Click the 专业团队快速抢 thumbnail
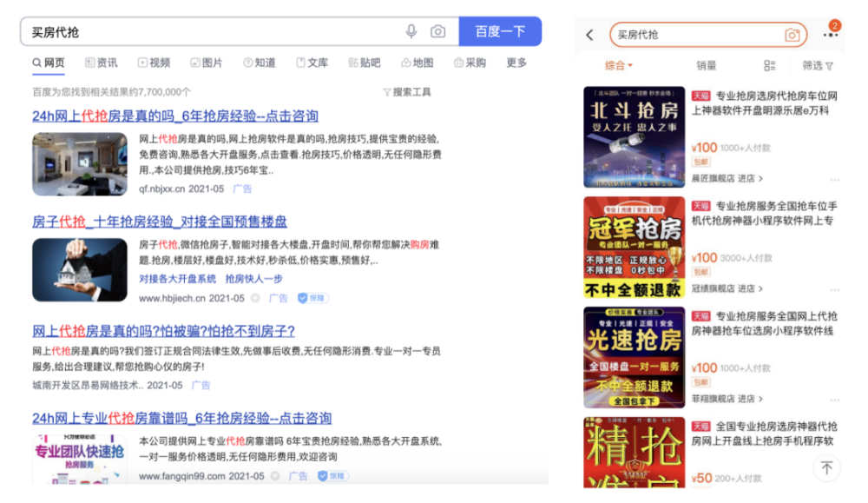This screenshot has width=868, height=503. (80, 460)
